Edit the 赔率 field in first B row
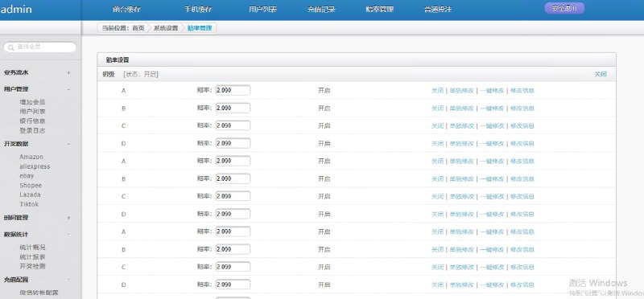 (233, 108)
